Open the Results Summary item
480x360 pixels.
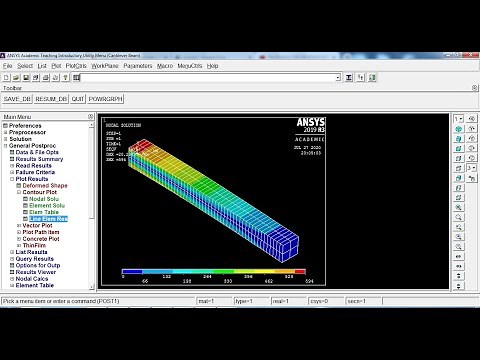click(x=39, y=159)
